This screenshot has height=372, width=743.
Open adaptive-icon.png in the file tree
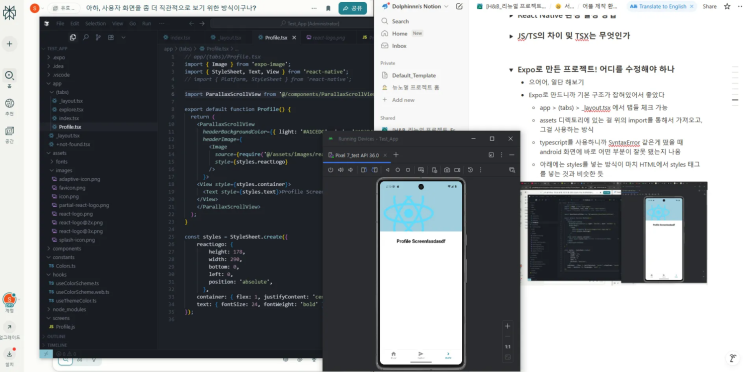coord(79,179)
